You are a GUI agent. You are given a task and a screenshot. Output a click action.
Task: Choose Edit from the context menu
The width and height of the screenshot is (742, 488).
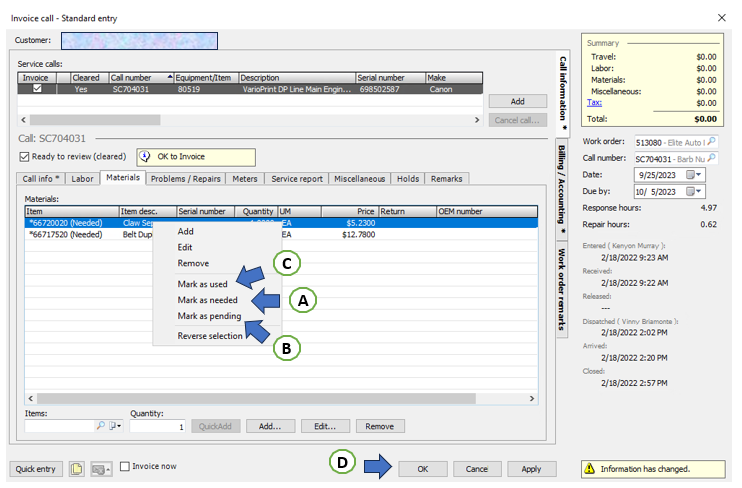[x=185, y=247]
